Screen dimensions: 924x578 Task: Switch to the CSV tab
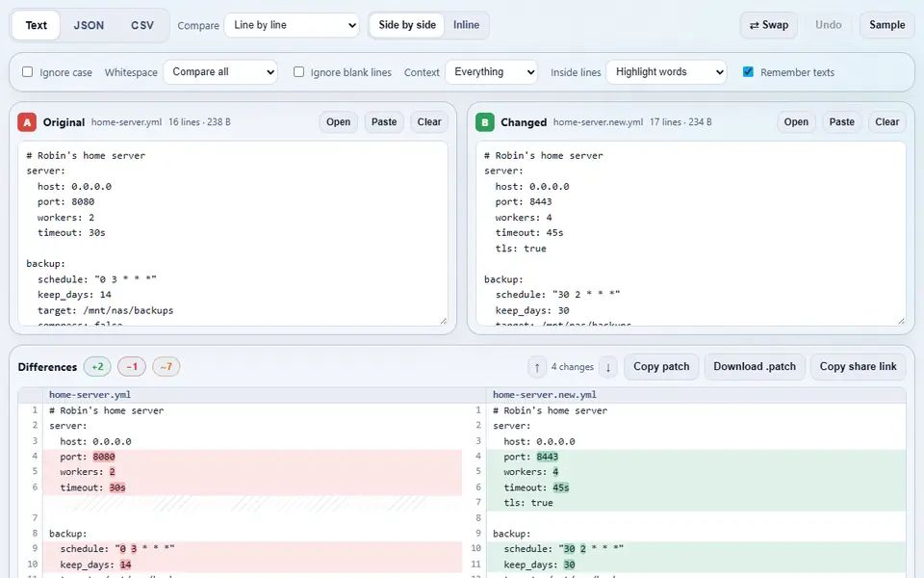142,25
